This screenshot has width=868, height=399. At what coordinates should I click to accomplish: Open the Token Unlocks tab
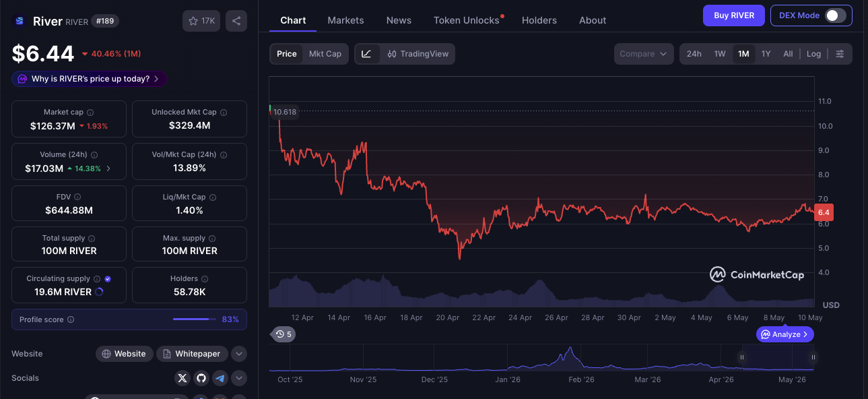(467, 20)
